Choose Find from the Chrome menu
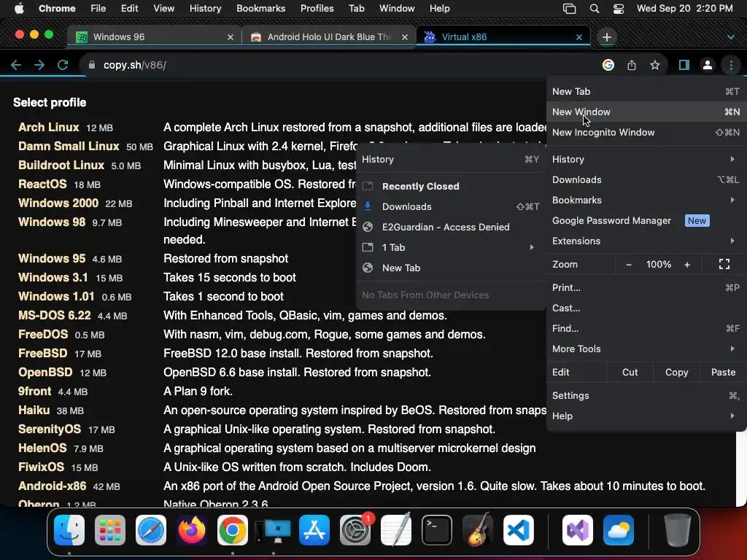The height and width of the screenshot is (560, 747). [646, 329]
